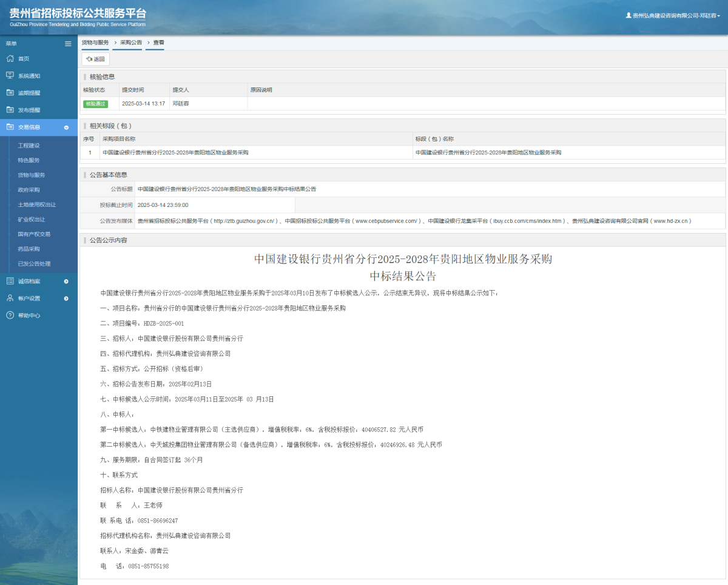Screen dimensions: 728x585
Task: Open 帮助中心 via the question mark icon
Action: point(8,315)
